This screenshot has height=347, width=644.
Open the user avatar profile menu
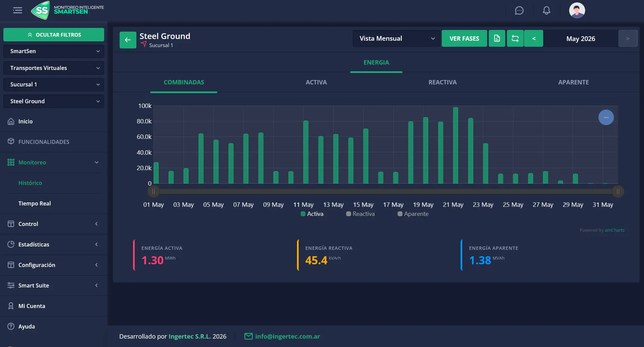[577, 10]
